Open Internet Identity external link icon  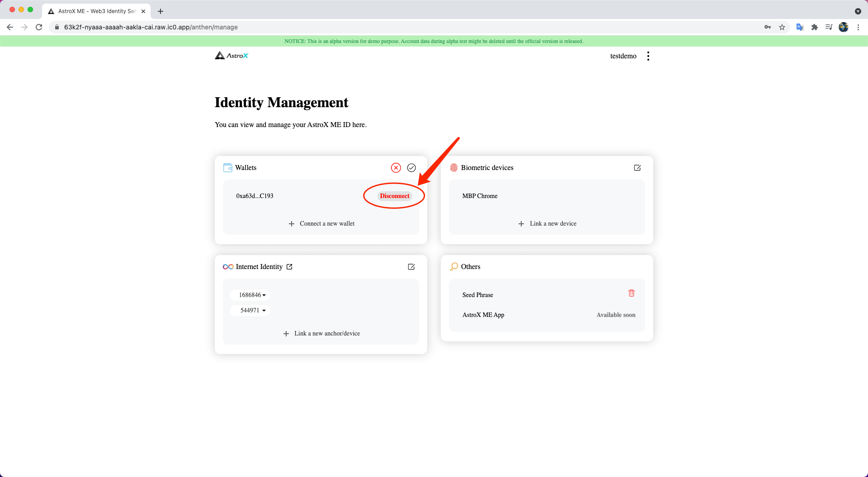click(289, 267)
